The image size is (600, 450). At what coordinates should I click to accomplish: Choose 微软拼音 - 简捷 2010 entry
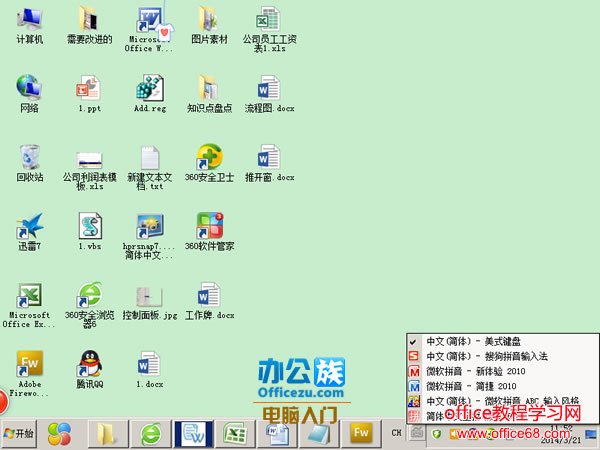(x=502, y=386)
